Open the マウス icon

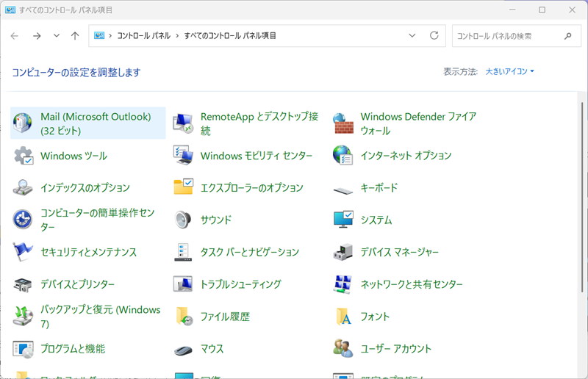[x=183, y=350]
